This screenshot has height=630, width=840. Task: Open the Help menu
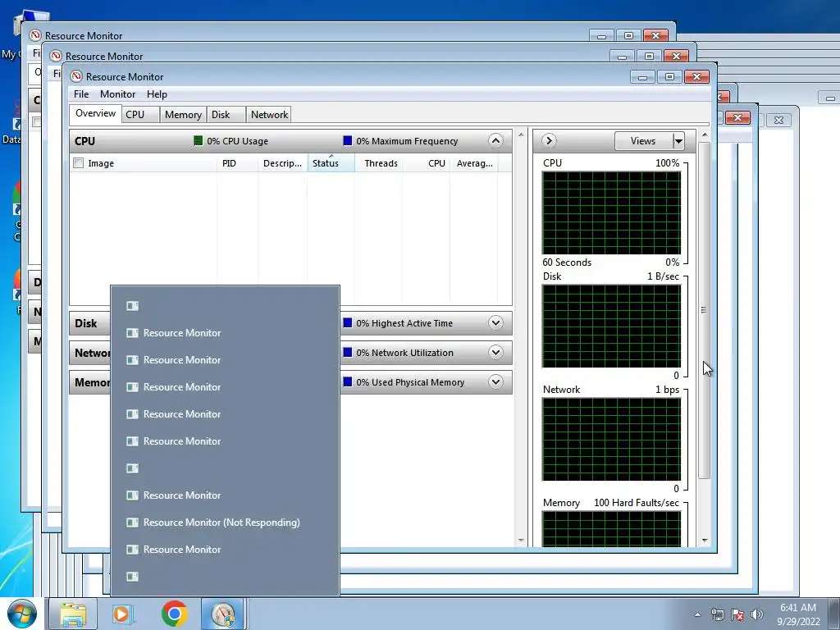pos(157,94)
